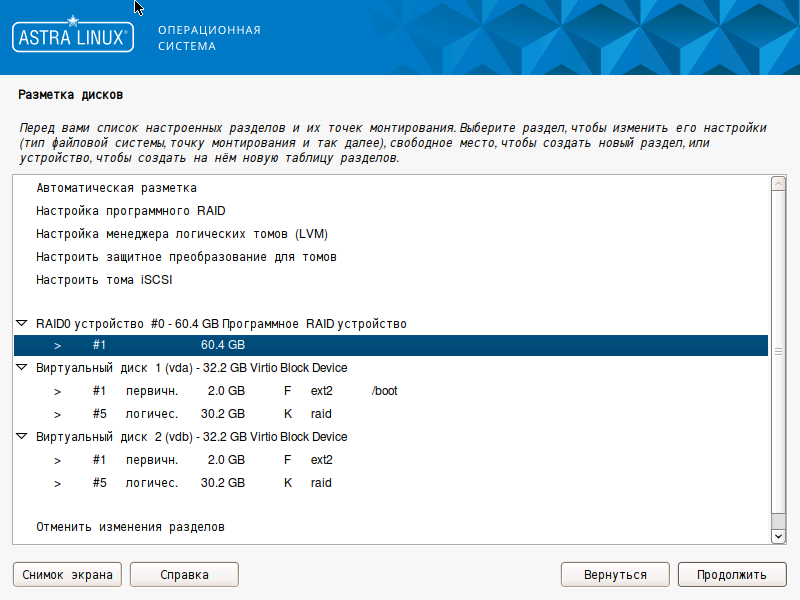The image size is (800, 600).
Task: Click the Astra Linux logo
Action: coord(72,38)
